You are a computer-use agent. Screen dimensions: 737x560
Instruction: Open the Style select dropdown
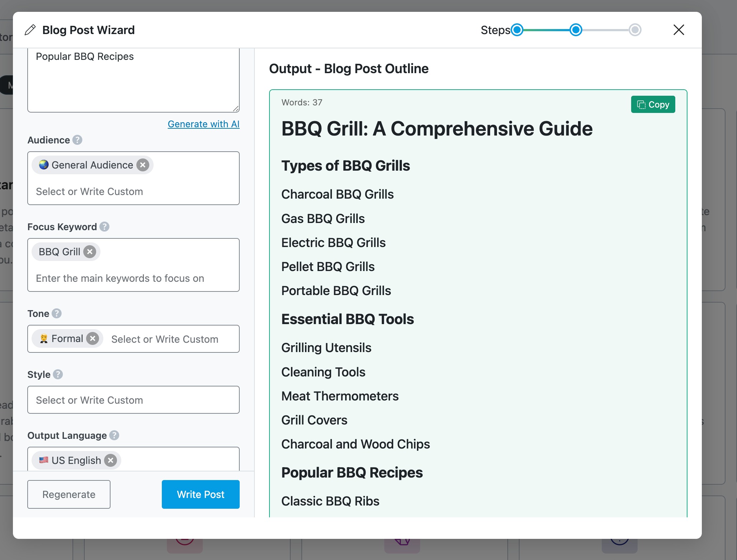(x=133, y=400)
